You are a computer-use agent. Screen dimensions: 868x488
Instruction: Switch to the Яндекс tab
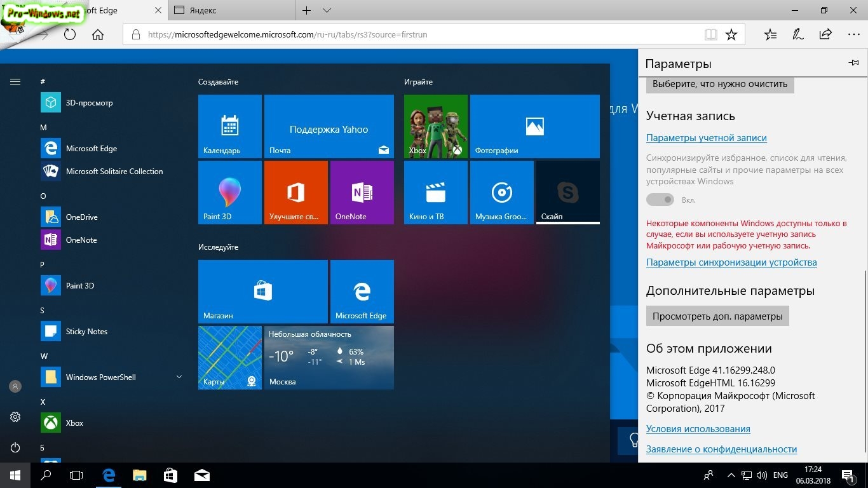(232, 10)
